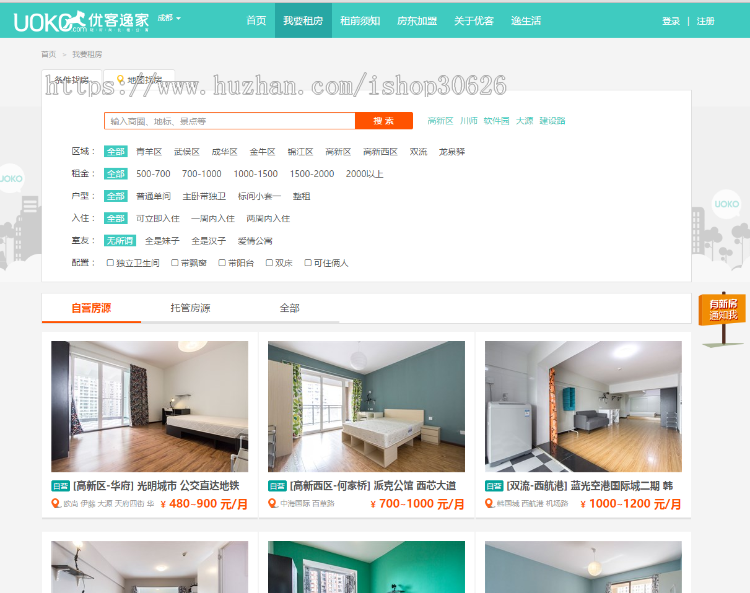The height and width of the screenshot is (593, 750).
Task: Filter roommates 全是妹子
Action: coord(162,241)
